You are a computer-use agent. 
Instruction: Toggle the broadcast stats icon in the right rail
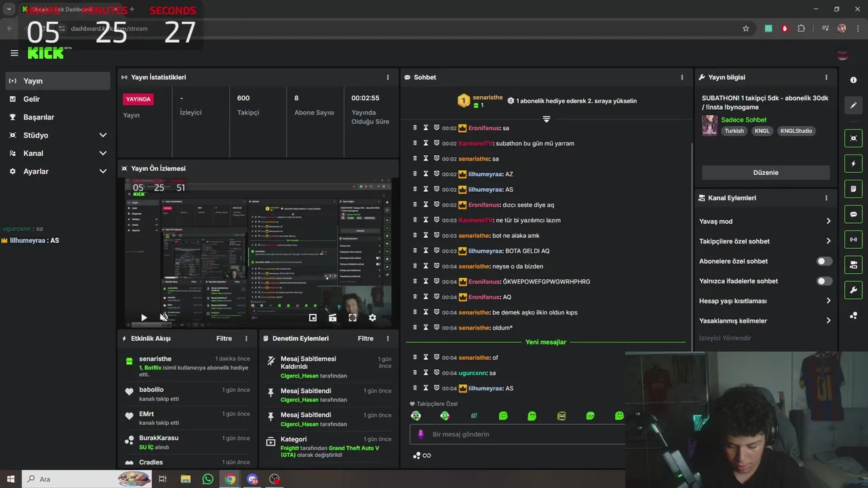(853, 239)
